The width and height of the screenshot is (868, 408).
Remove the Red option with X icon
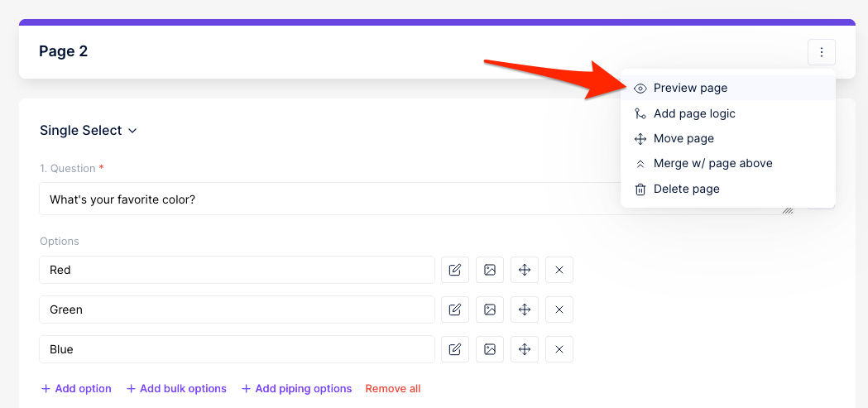point(559,270)
